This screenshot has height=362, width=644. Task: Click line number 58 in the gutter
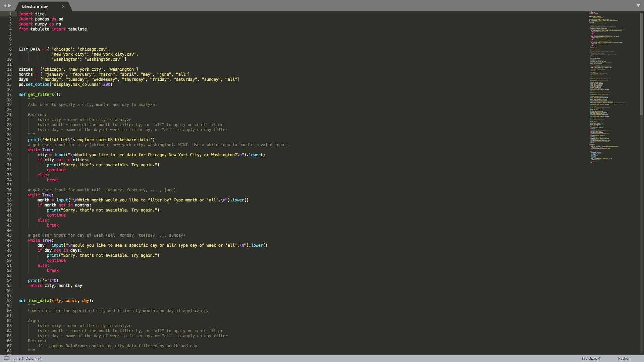click(x=9, y=301)
